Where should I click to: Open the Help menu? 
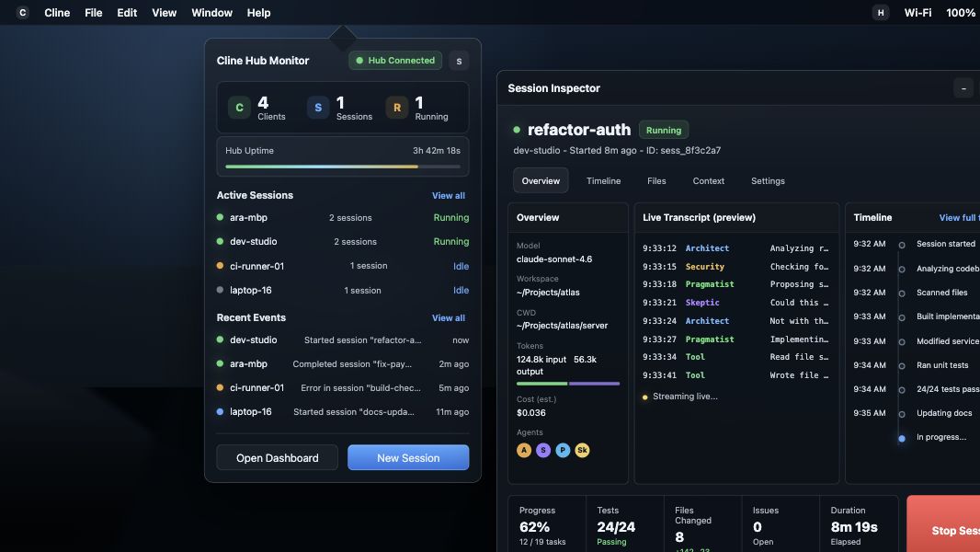258,13
